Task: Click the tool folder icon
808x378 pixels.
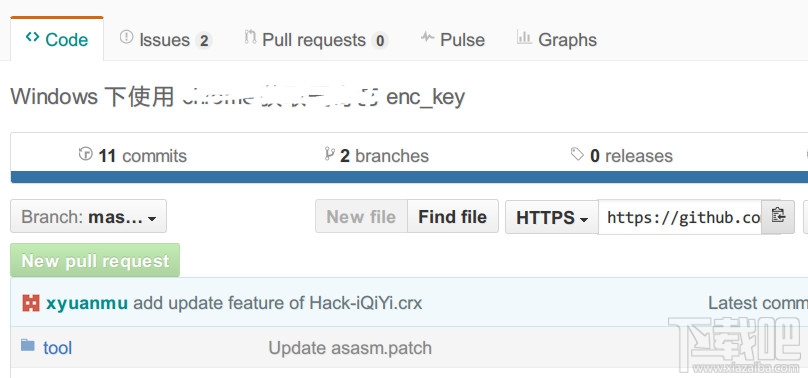Action: 28,345
